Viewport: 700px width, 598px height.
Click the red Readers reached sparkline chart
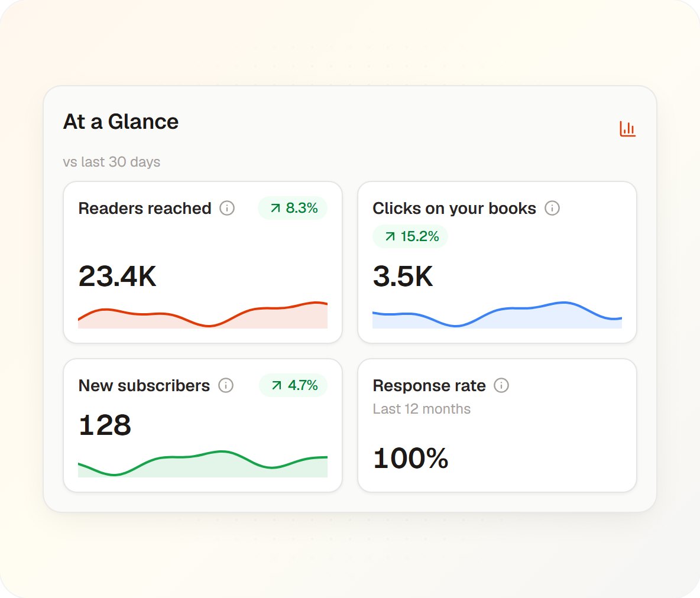click(203, 314)
